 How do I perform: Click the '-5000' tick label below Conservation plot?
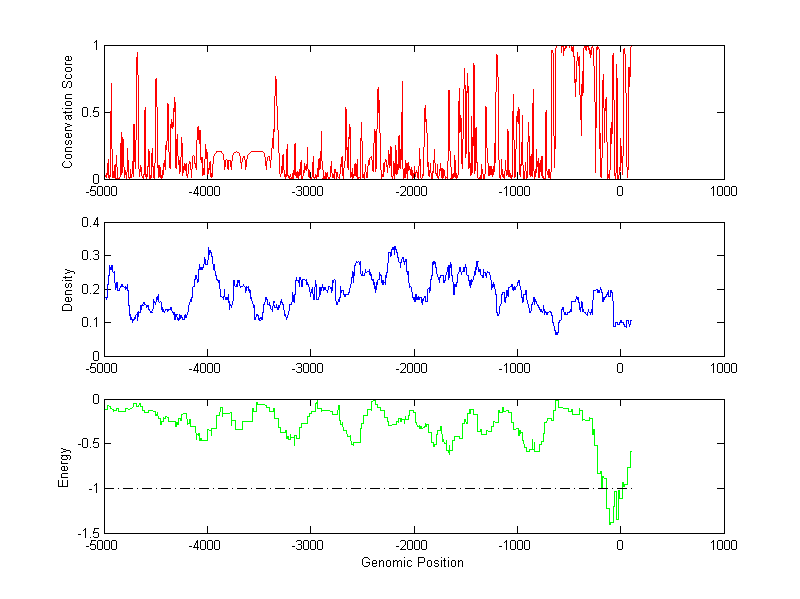click(x=103, y=191)
